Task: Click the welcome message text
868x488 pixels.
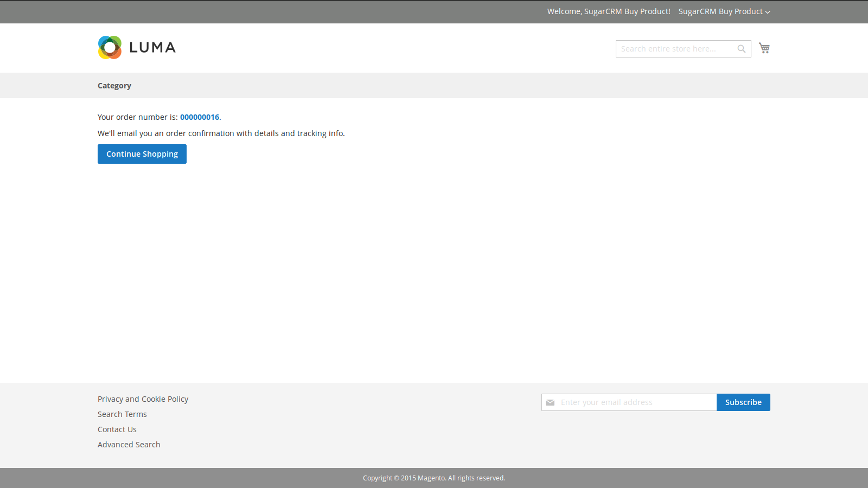Action: (x=609, y=11)
